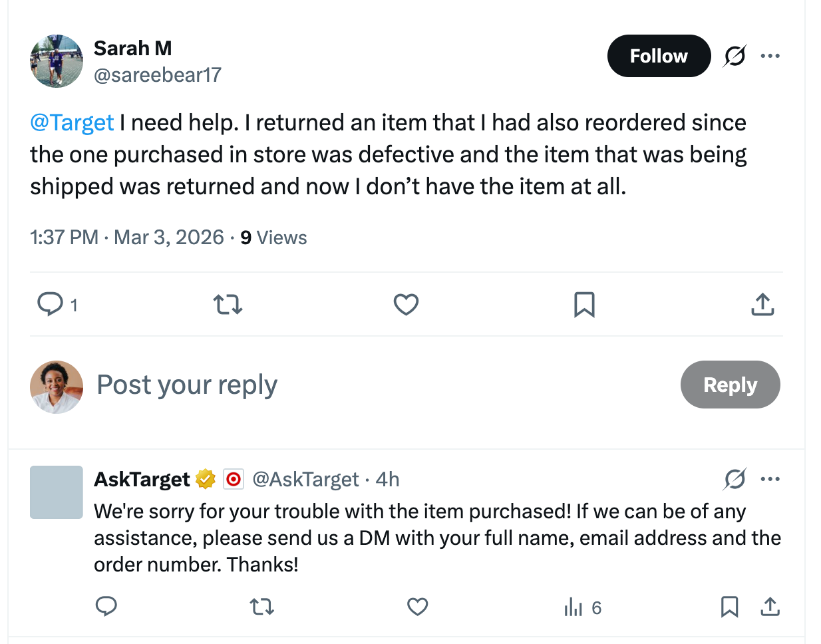Open the more options menu on Sarah M's tweet
Image resolution: width=821 pixels, height=644 pixels.
[770, 56]
